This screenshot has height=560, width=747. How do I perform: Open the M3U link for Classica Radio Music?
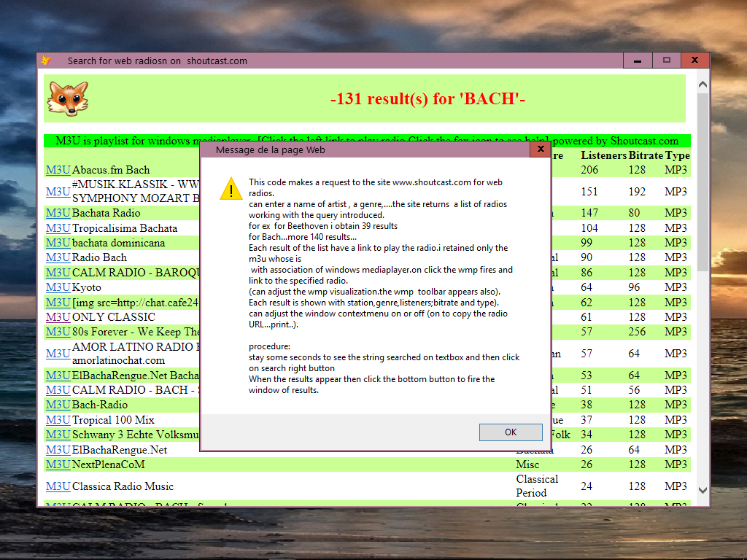click(58, 486)
